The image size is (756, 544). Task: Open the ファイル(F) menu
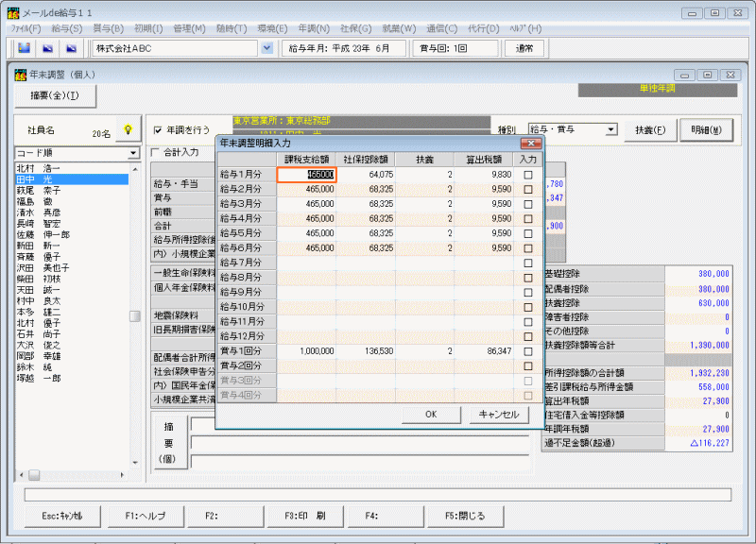tap(26, 28)
